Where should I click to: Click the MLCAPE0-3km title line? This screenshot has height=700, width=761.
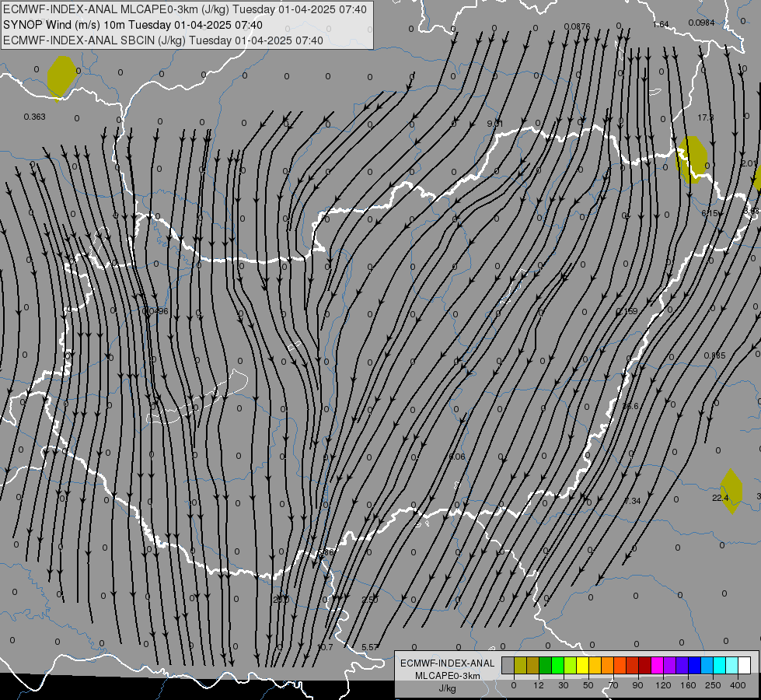[185, 9]
